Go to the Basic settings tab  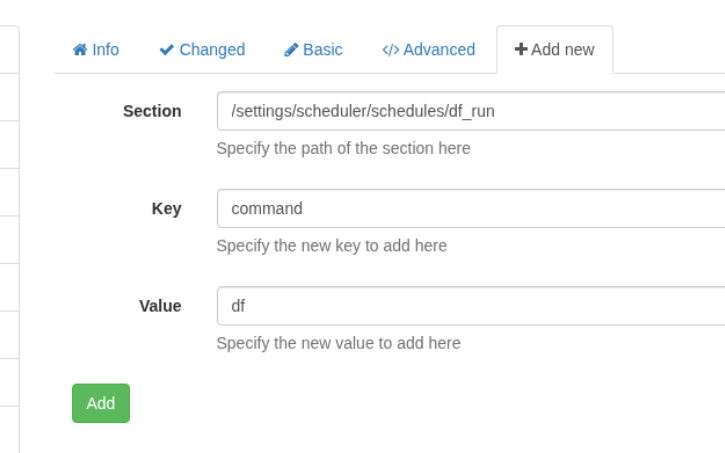(x=313, y=50)
